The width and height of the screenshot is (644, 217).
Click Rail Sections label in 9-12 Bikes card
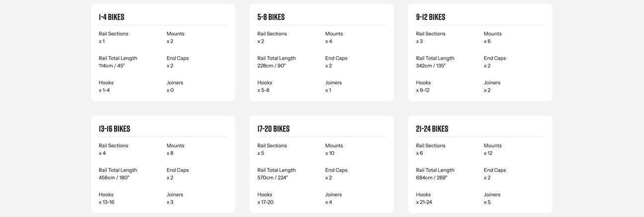(430, 34)
